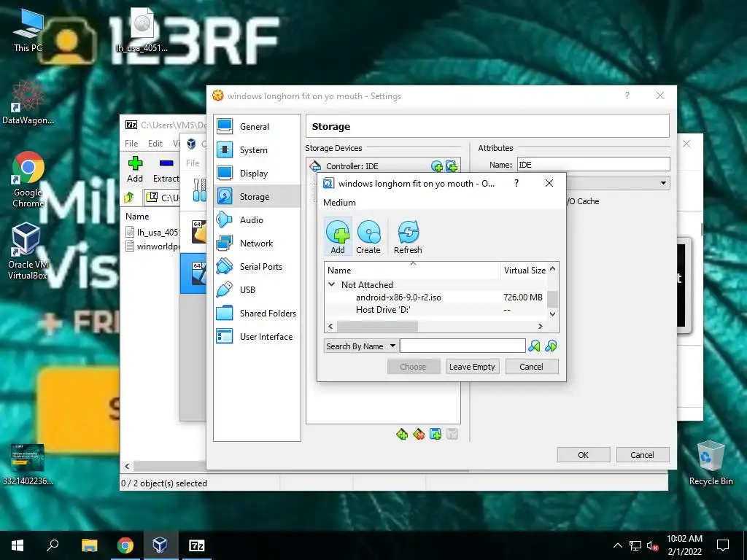Screen dimensions: 747x560
Task: Open Shared Folders settings category
Action: click(257, 314)
